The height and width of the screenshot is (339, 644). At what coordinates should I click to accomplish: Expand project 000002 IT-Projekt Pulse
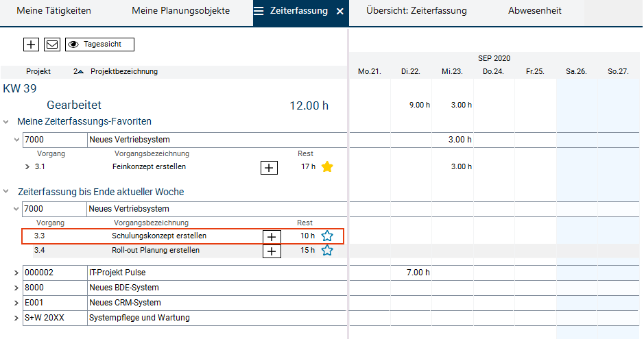tap(16, 273)
